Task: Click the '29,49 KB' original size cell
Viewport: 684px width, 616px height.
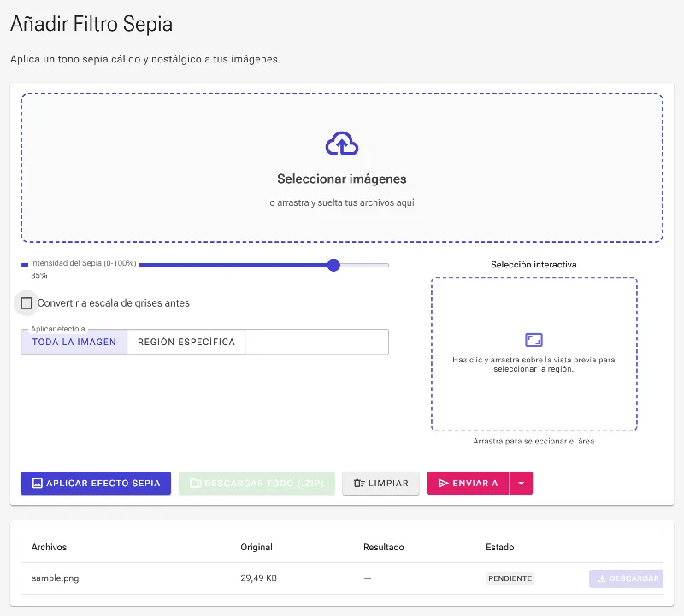Action: pyautogui.click(x=258, y=578)
